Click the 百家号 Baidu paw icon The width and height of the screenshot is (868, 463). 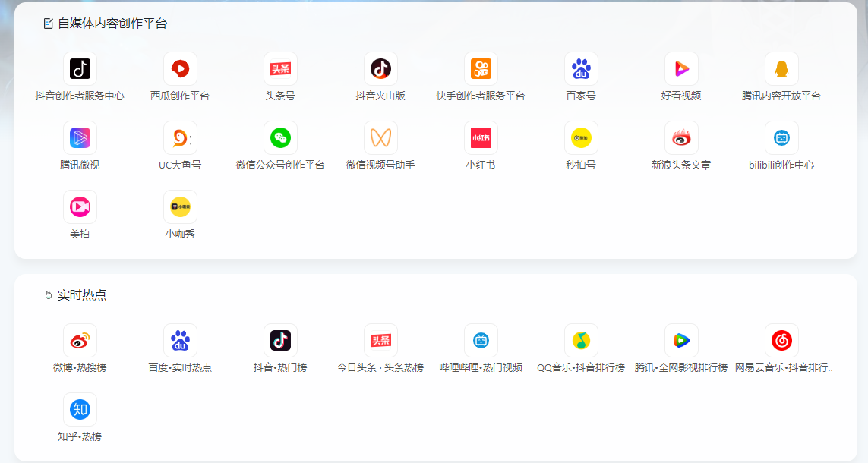coord(581,68)
